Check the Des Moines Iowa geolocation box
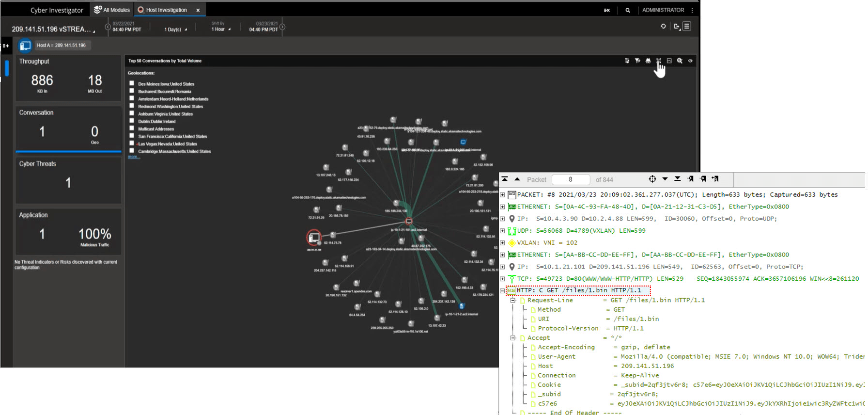Image resolution: width=868 pixels, height=415 pixels. (132, 83)
